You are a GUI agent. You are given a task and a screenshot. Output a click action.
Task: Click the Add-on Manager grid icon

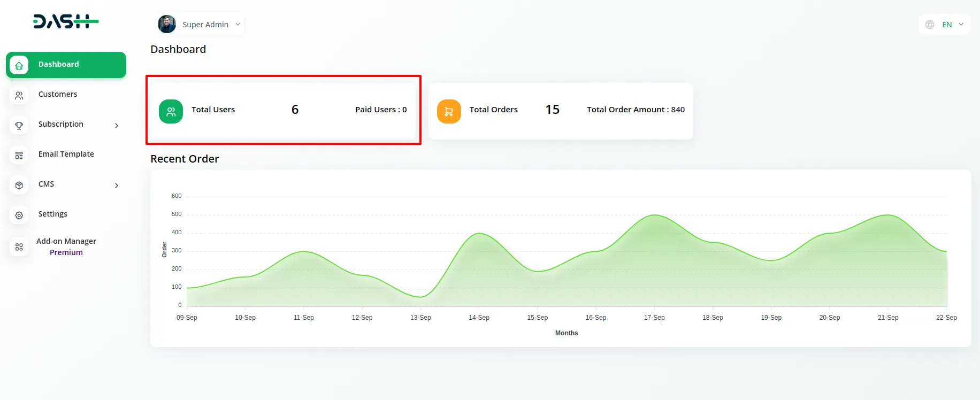19,247
